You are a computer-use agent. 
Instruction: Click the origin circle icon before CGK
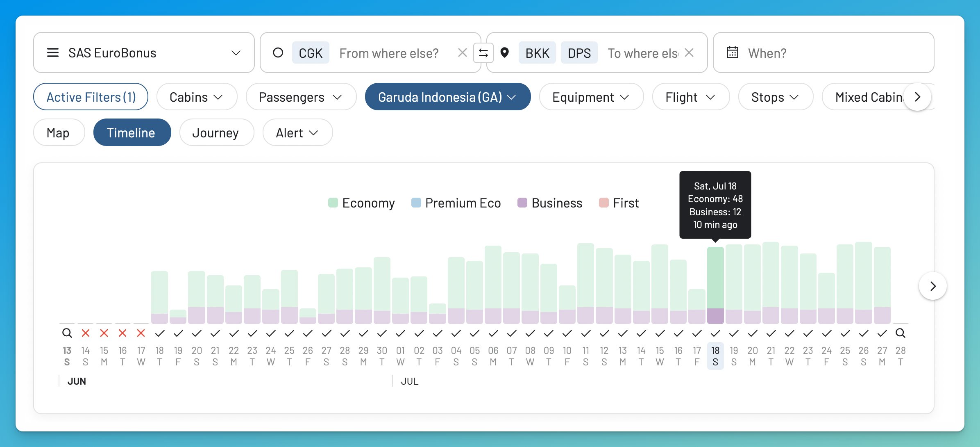(x=278, y=52)
